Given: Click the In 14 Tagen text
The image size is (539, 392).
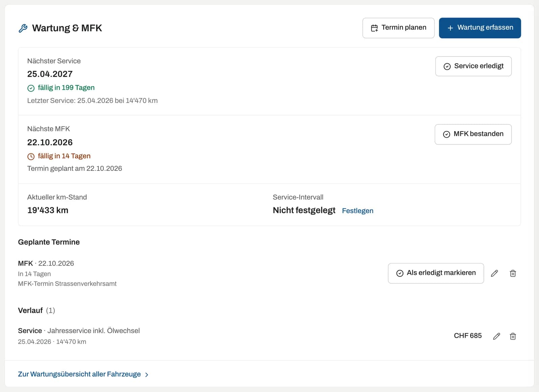Looking at the screenshot, I should (x=34, y=274).
